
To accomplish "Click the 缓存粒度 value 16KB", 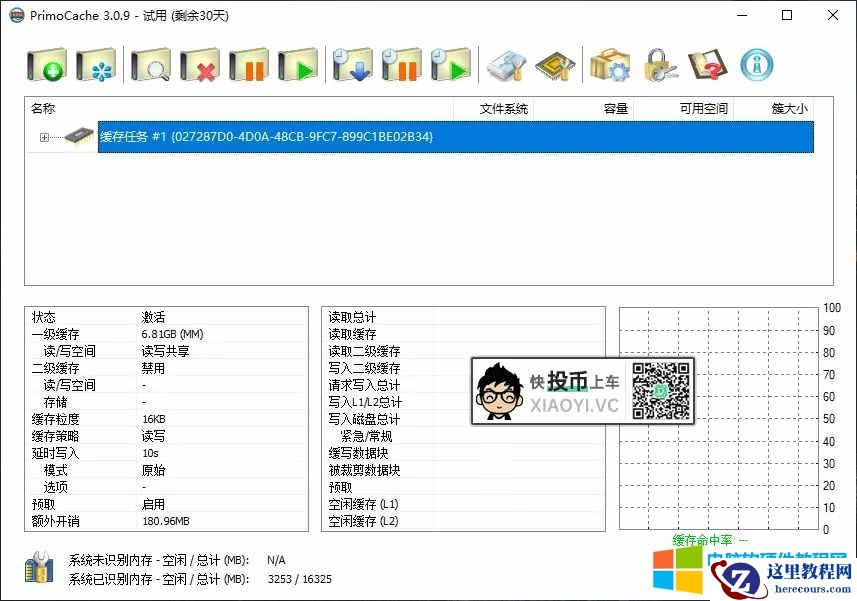I will [x=154, y=419].
